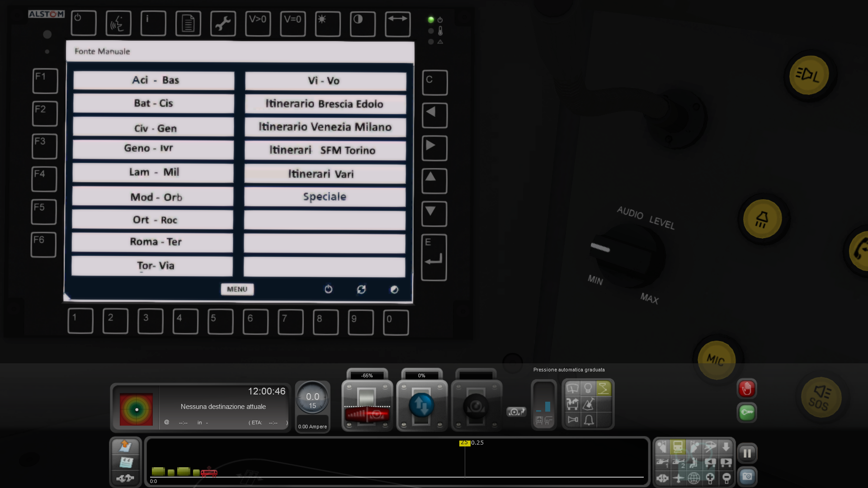Toggle the windscreen wipers
868x488 pixels.
point(572,388)
